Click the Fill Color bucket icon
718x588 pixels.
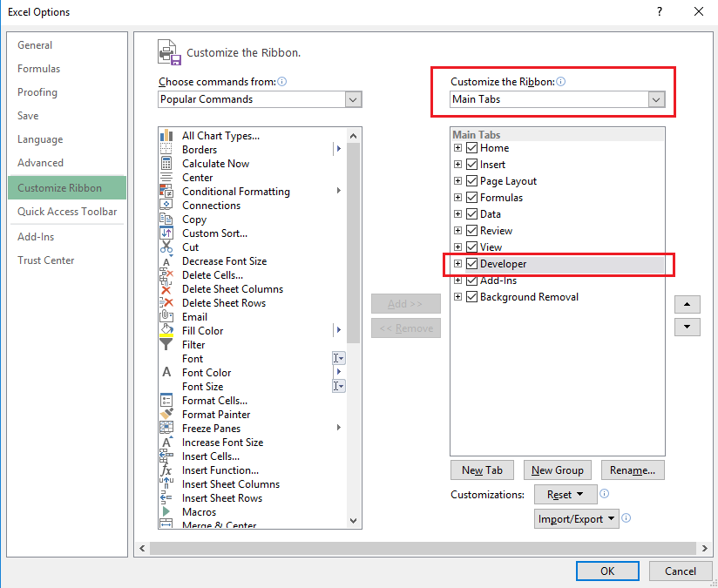click(166, 331)
